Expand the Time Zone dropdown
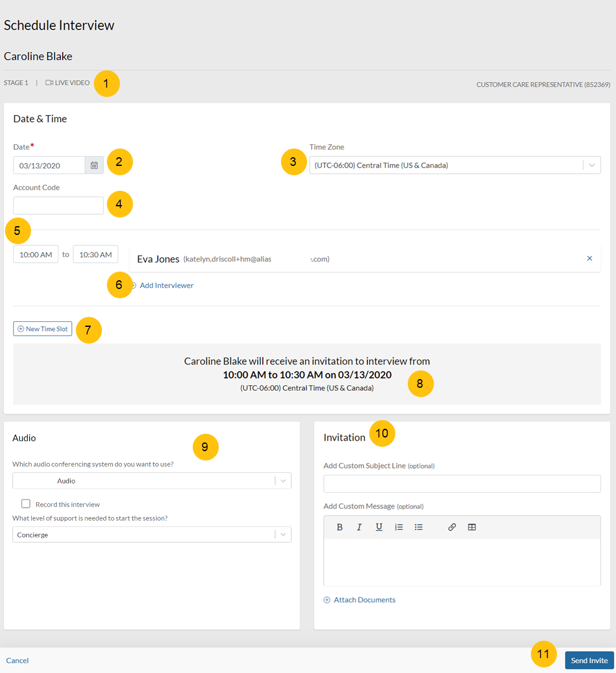This screenshot has height=673, width=616. coord(591,165)
